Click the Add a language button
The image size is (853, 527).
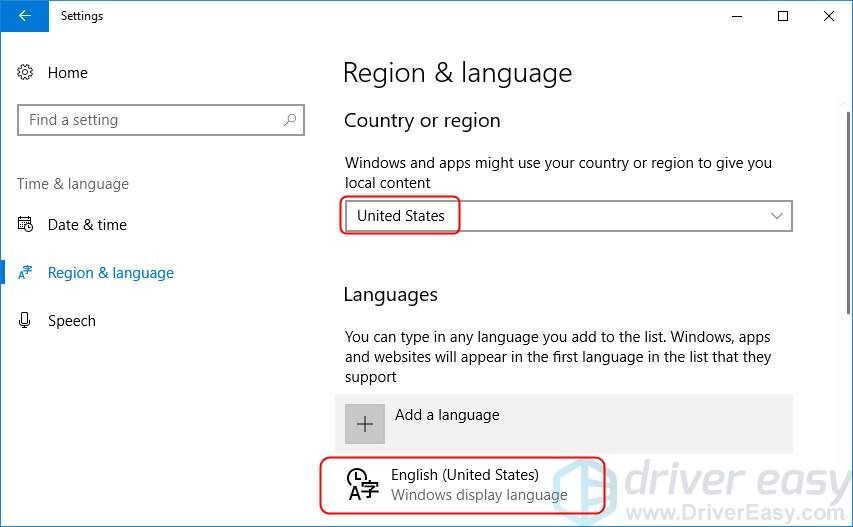point(564,424)
